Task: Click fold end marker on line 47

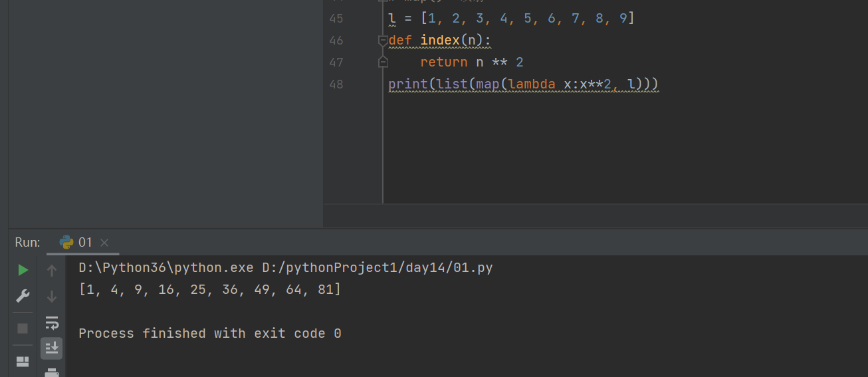Action: (x=382, y=62)
